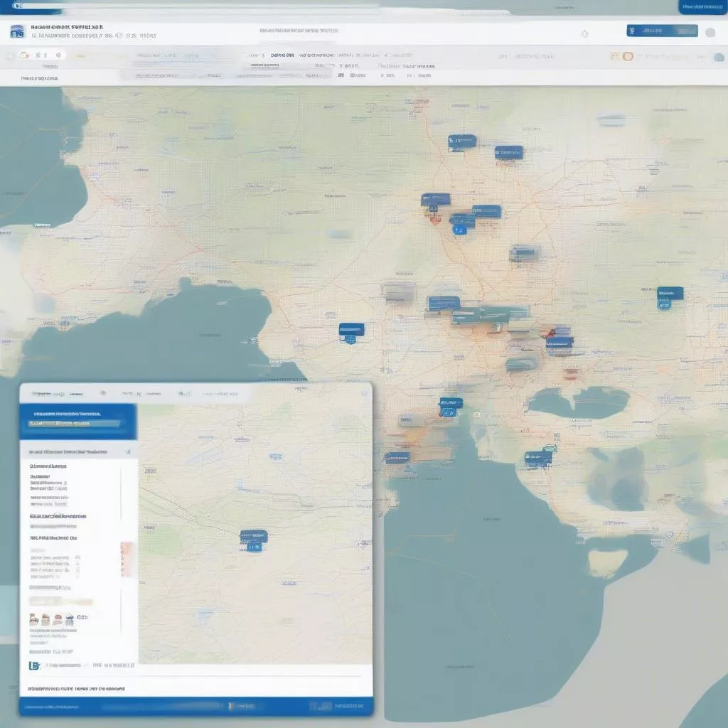
Task: Click the blue logo icon at popup sidebar bottom
Action: (x=33, y=665)
